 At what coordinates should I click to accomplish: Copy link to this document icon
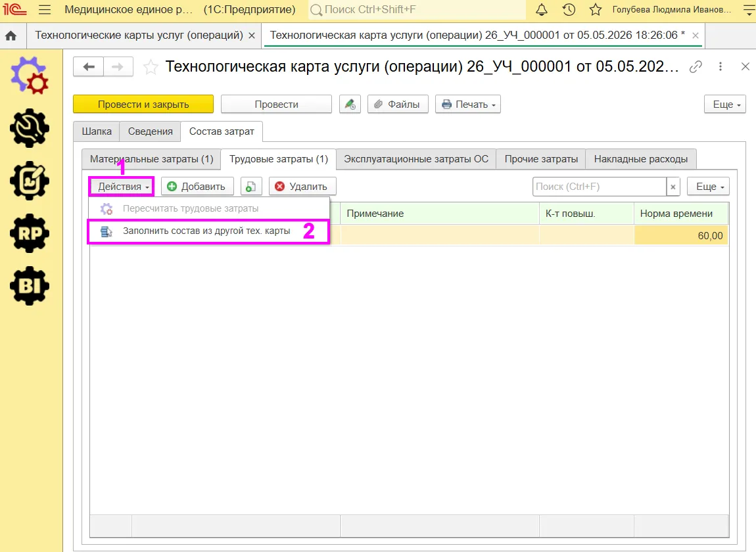696,67
